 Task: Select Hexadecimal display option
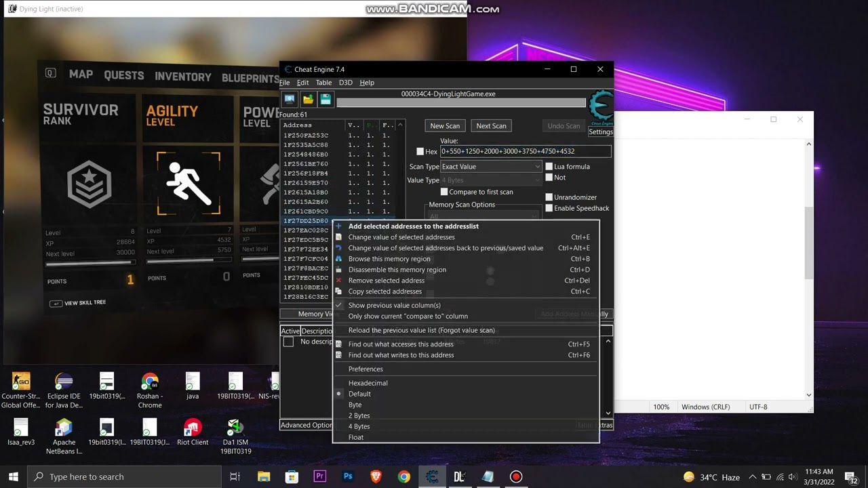(x=466, y=383)
